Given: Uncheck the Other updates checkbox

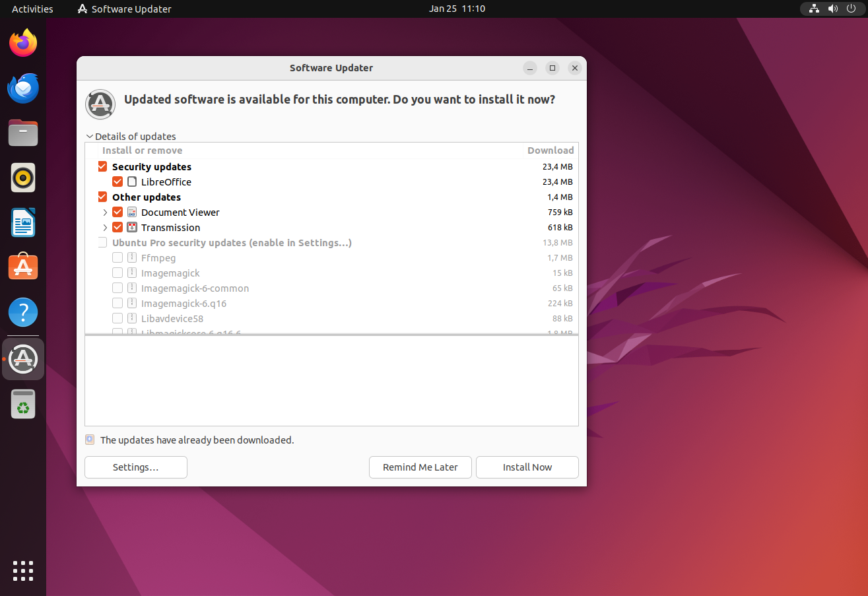Looking at the screenshot, I should point(102,197).
